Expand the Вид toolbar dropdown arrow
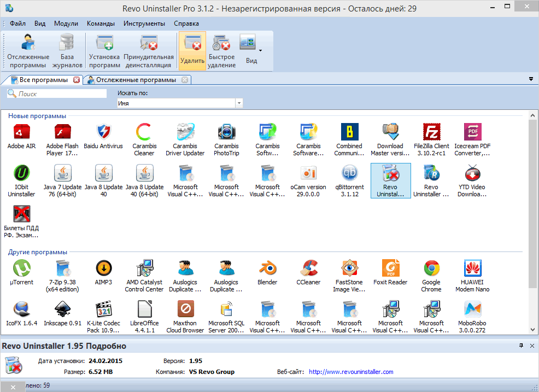The image size is (539, 392). 260,50
